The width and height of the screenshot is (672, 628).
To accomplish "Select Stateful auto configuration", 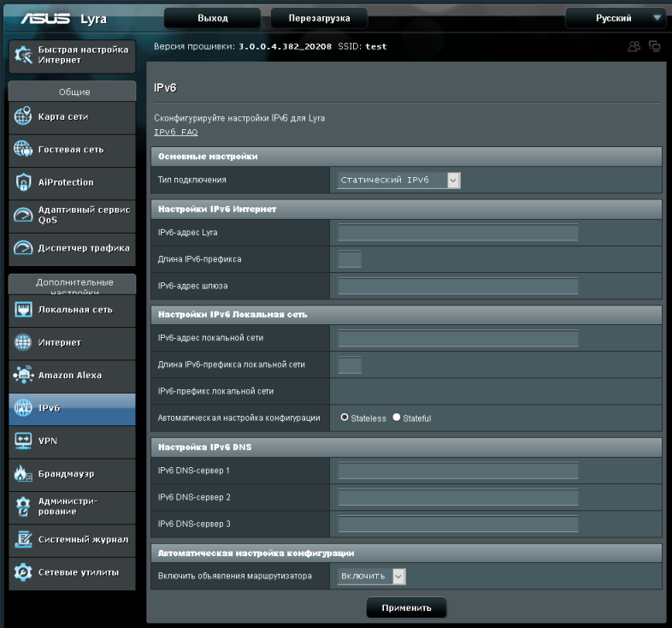I will coord(397,417).
